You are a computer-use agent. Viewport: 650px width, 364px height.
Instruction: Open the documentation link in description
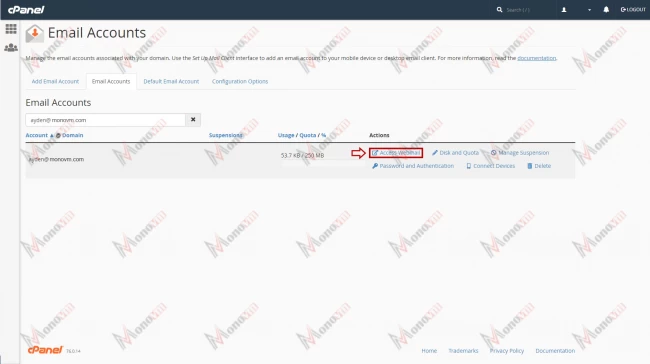tap(536, 58)
